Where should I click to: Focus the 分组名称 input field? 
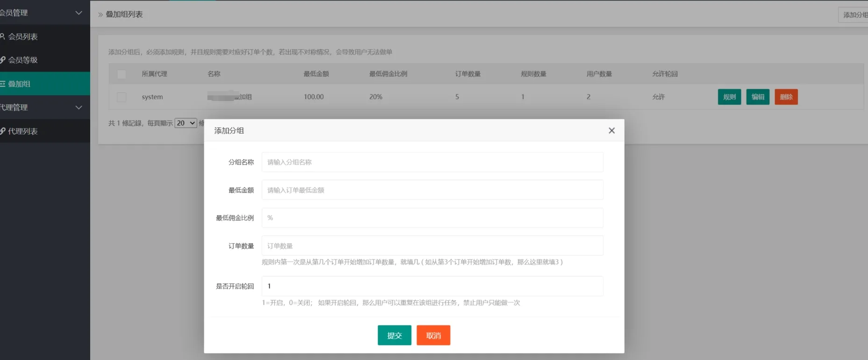[432, 162]
